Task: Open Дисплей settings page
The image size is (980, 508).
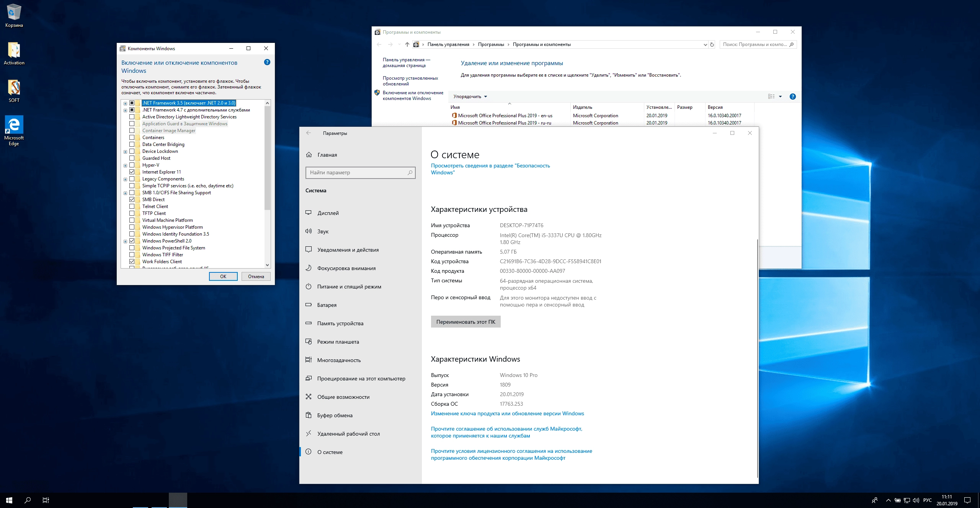Action: pyautogui.click(x=360, y=213)
